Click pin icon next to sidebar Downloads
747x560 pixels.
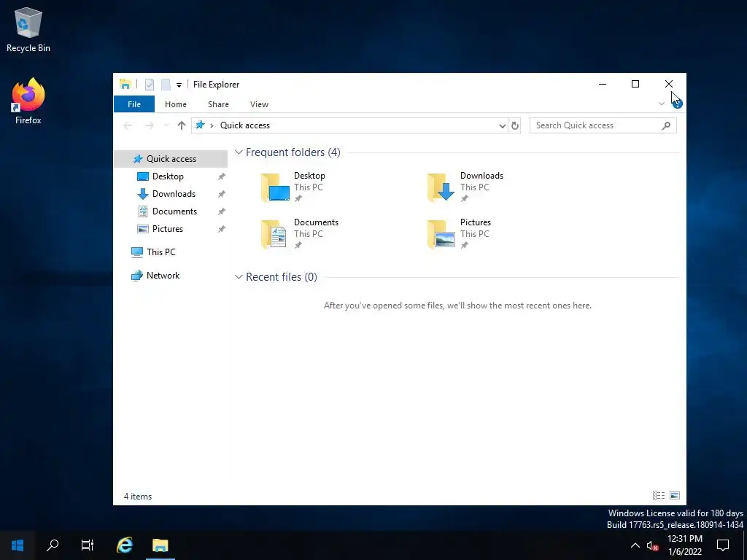222,194
